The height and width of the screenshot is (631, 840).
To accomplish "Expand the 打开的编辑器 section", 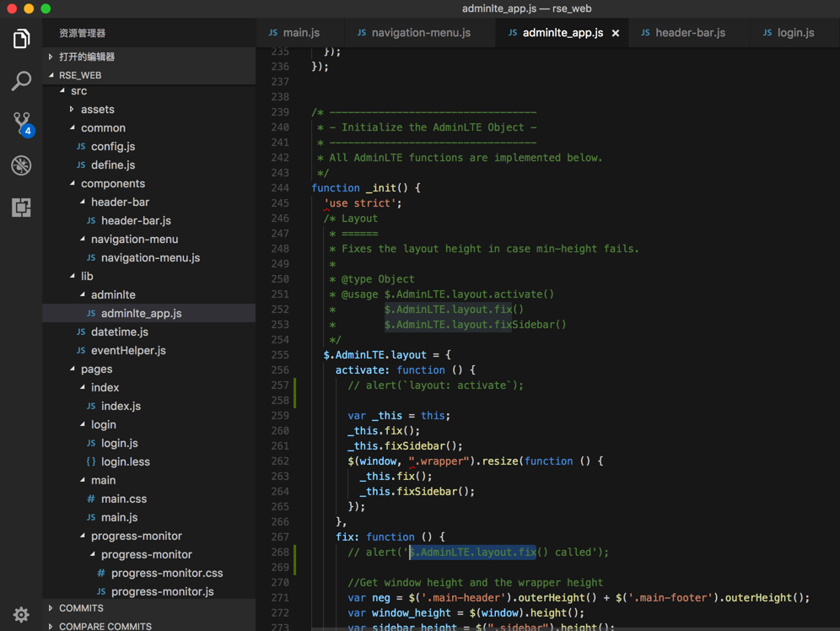I will coord(86,57).
